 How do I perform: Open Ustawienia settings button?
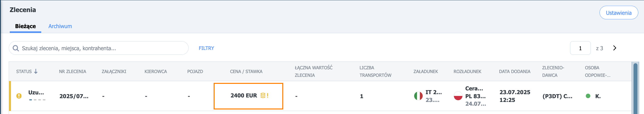(619, 13)
